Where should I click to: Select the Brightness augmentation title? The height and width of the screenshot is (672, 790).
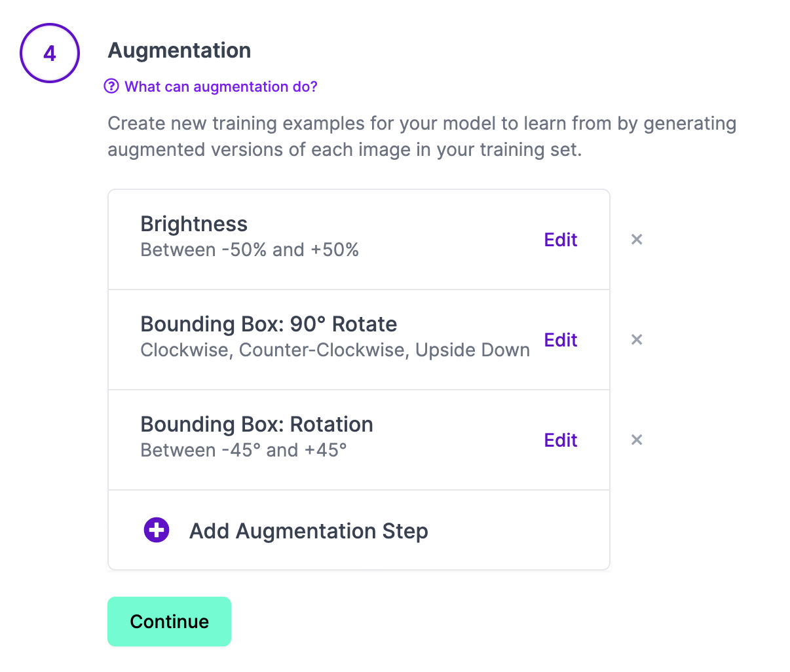click(x=194, y=224)
